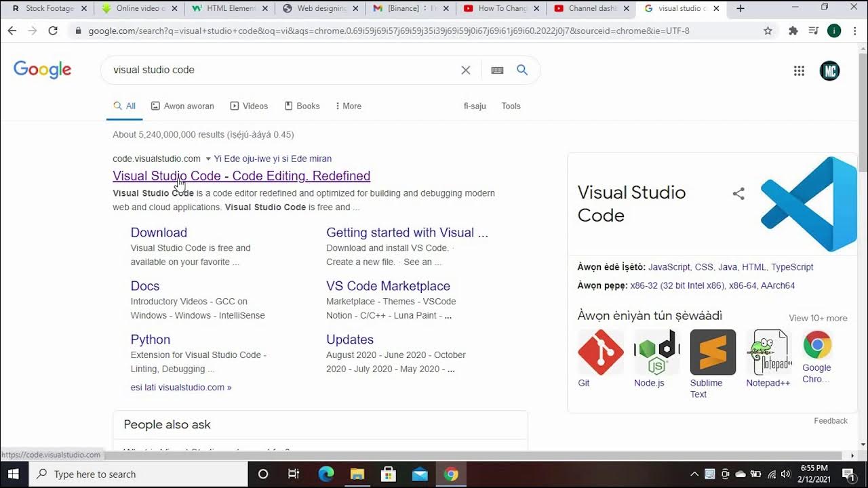The width and height of the screenshot is (868, 488).
Task: Open the Google apps grid
Action: click(x=799, y=70)
